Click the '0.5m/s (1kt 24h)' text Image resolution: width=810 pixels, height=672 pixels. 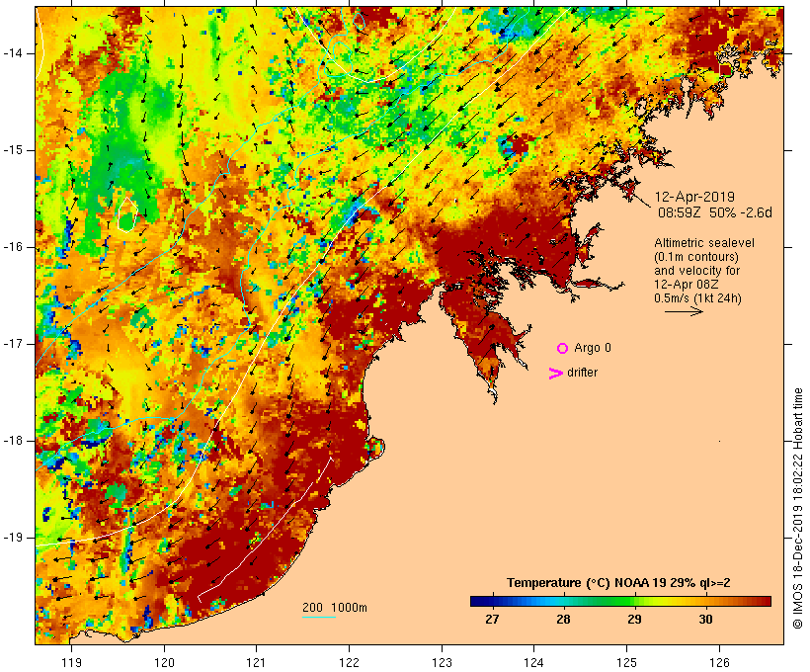(697, 298)
